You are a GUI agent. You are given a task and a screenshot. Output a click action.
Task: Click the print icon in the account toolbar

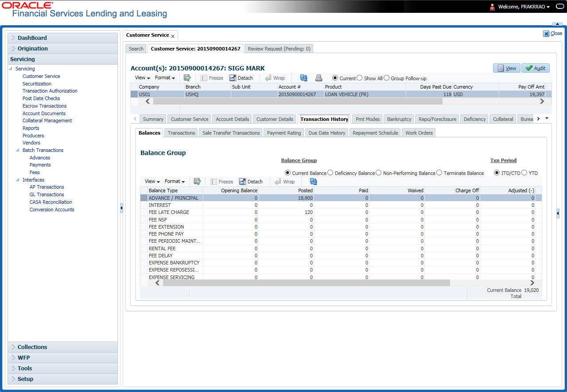click(x=318, y=78)
